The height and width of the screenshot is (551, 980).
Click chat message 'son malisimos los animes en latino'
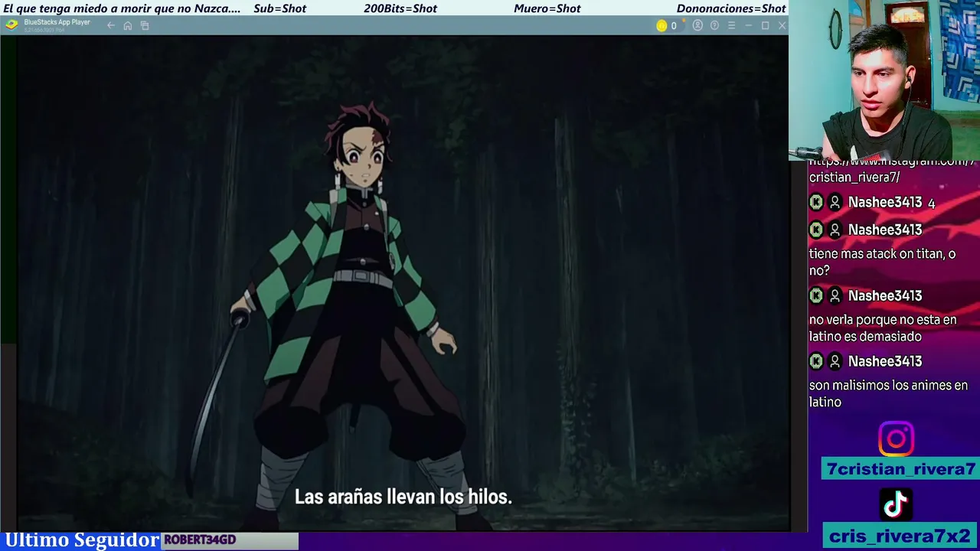coord(888,393)
